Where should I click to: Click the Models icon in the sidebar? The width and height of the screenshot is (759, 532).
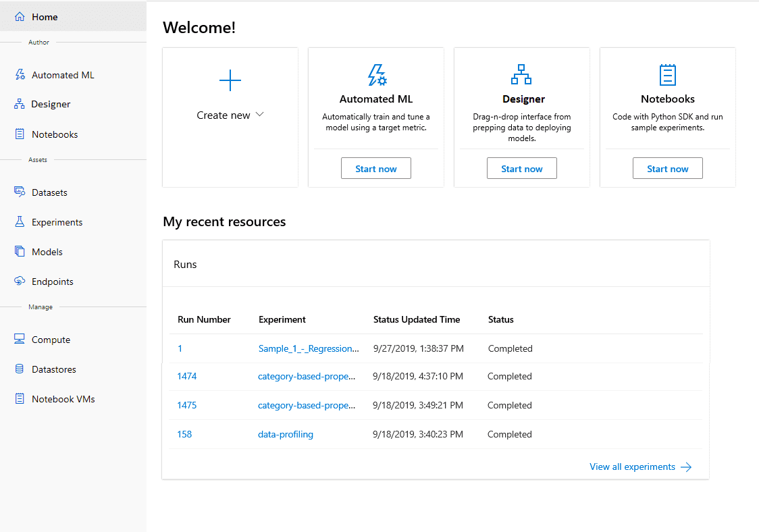tap(20, 251)
